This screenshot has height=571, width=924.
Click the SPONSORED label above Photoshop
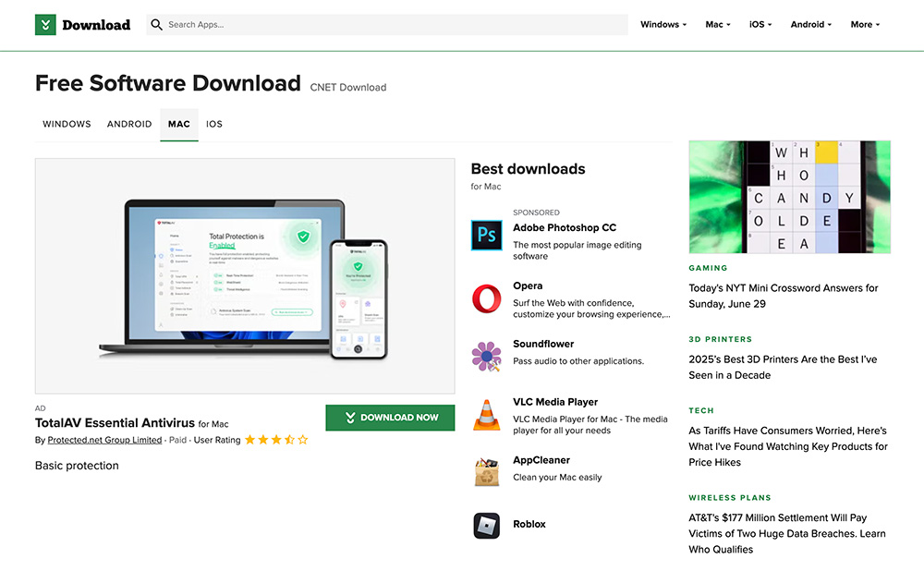click(x=536, y=213)
